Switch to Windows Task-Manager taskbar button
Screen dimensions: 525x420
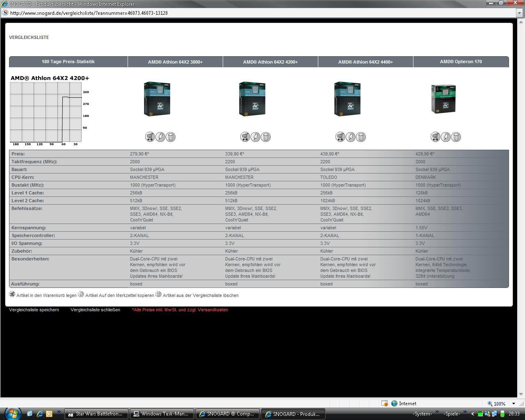click(x=162, y=414)
